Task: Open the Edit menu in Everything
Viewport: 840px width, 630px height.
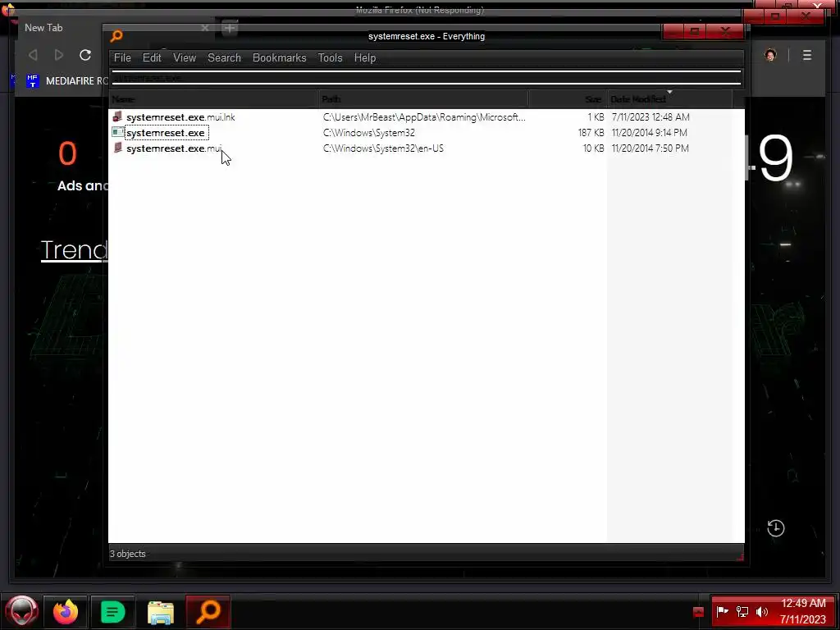Action: 152,58
